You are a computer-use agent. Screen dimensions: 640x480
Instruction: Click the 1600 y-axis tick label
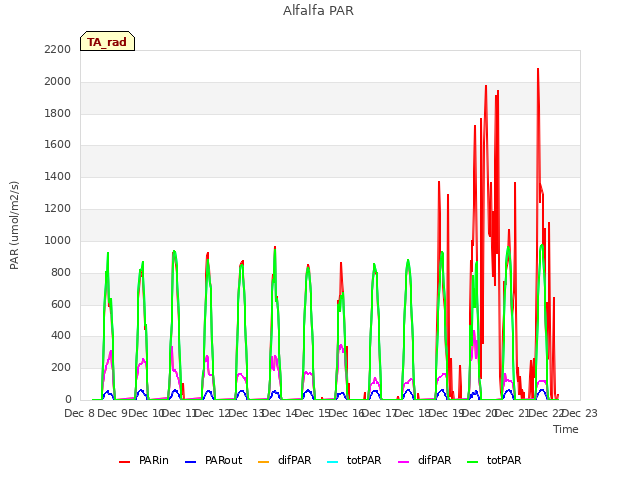click(58, 144)
